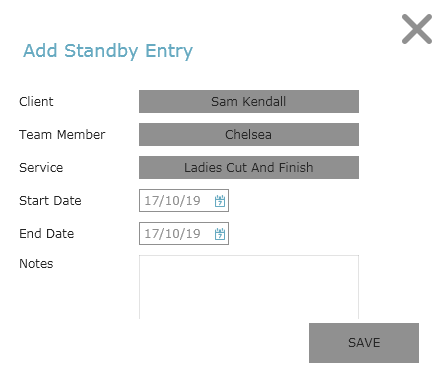This screenshot has width=445, height=388.
Task: Focus the Start Date text field
Action: pyautogui.click(x=184, y=200)
